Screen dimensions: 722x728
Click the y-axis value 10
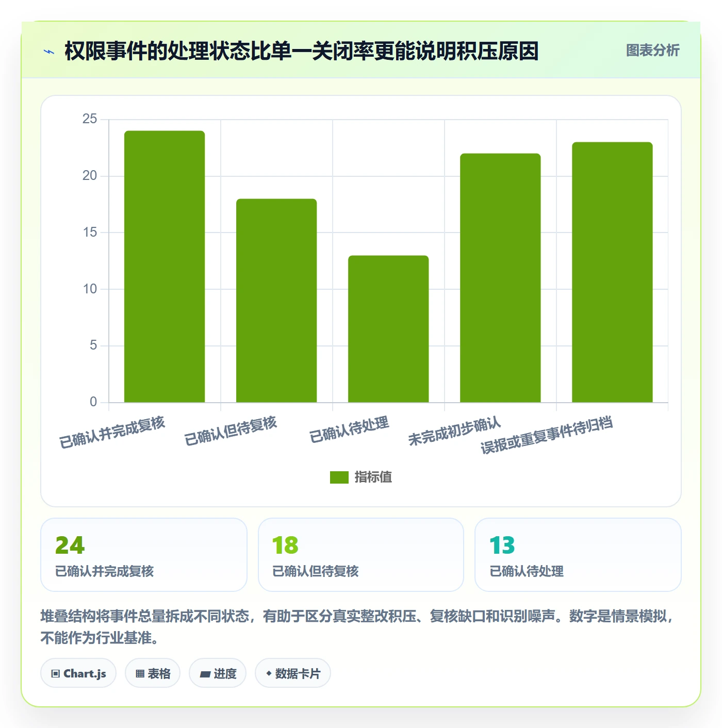[90, 289]
